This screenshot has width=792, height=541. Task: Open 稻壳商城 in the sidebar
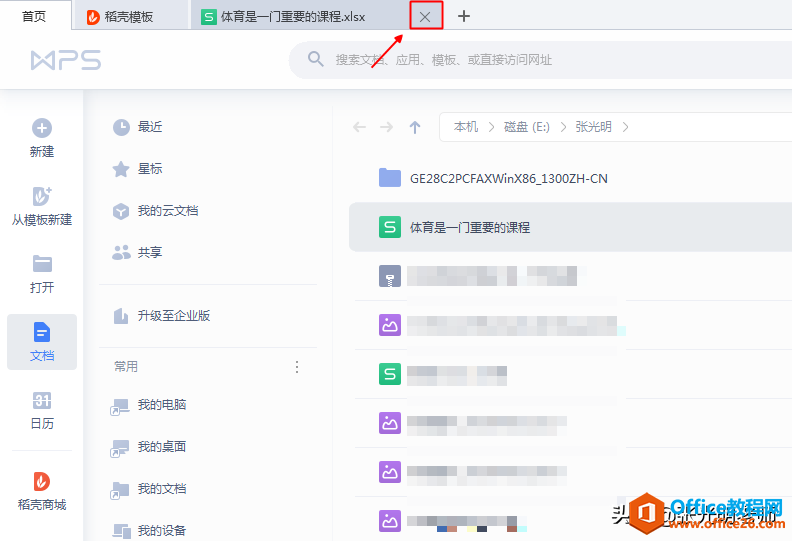click(x=42, y=491)
